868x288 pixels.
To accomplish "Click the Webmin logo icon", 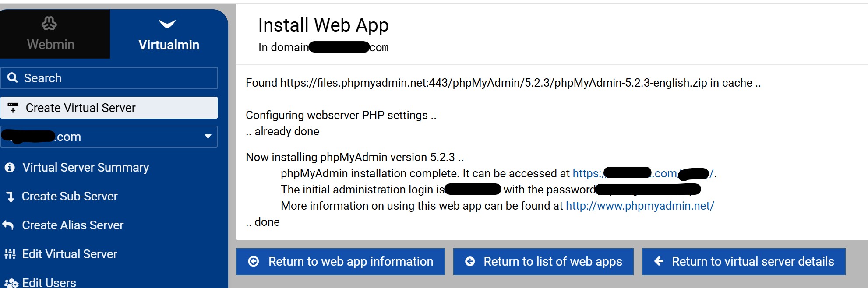I will coord(49,23).
